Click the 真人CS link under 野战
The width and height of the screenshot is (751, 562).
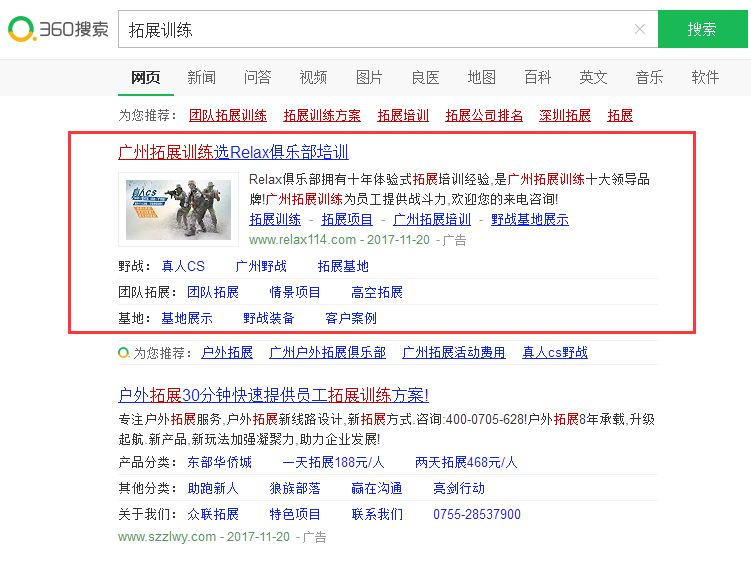(x=183, y=266)
